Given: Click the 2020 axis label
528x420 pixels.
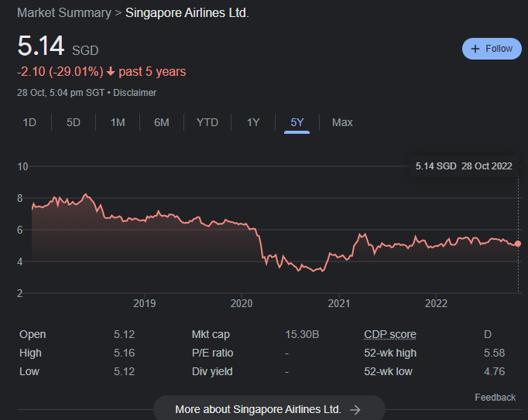Looking at the screenshot, I should (x=242, y=303).
